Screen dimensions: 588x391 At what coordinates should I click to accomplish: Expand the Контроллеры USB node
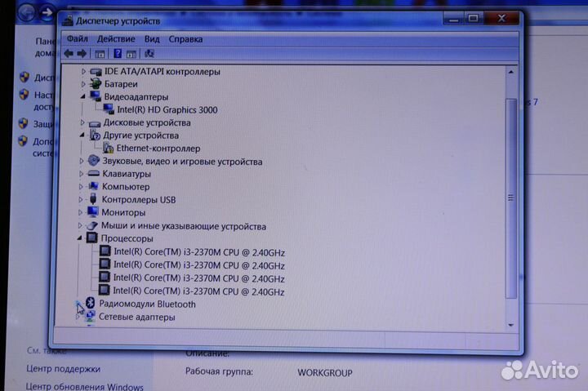[80, 199]
